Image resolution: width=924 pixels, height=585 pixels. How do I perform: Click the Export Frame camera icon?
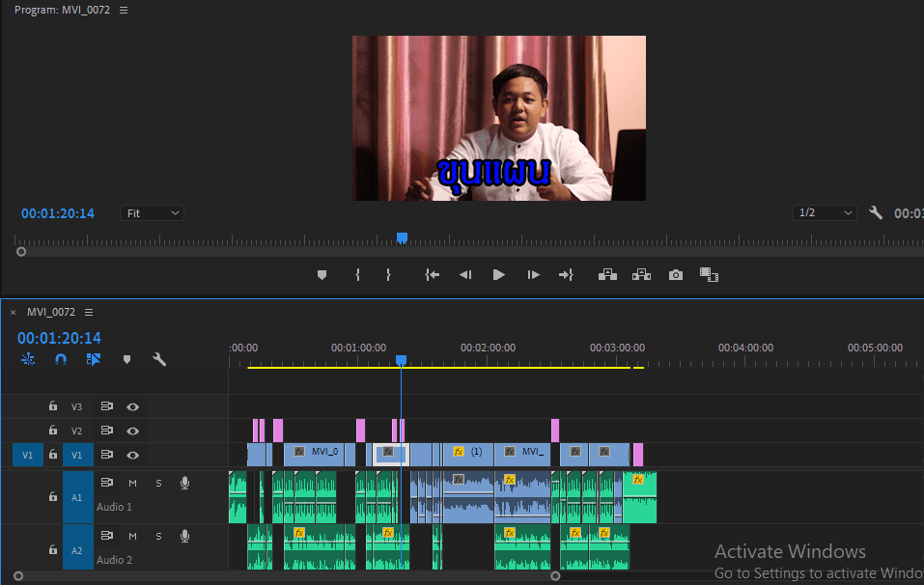tap(675, 275)
